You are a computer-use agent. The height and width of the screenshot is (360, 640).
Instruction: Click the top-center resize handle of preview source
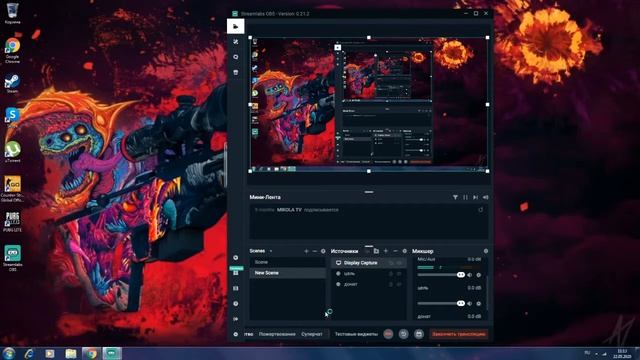tap(369, 38)
